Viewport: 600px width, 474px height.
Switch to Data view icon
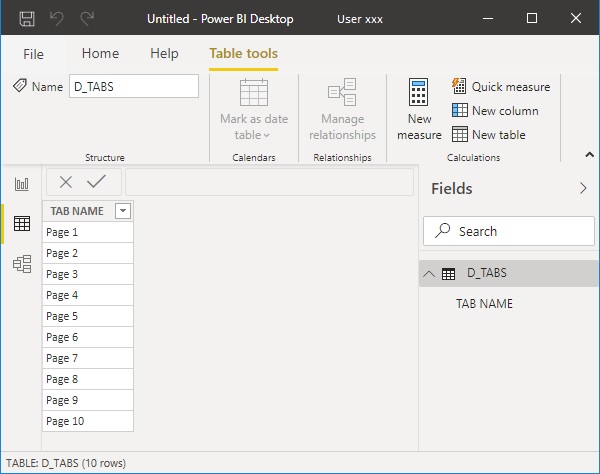(22, 224)
